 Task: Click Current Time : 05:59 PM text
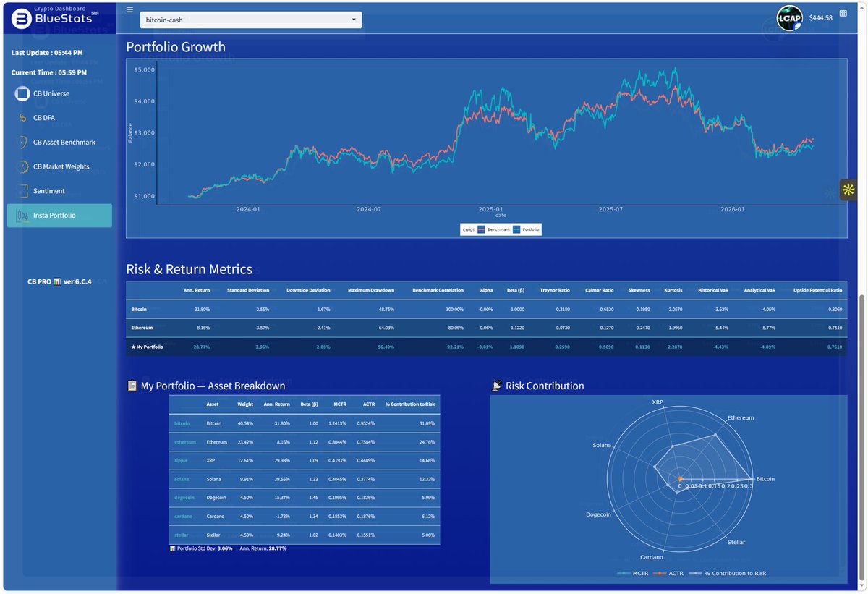coord(48,72)
